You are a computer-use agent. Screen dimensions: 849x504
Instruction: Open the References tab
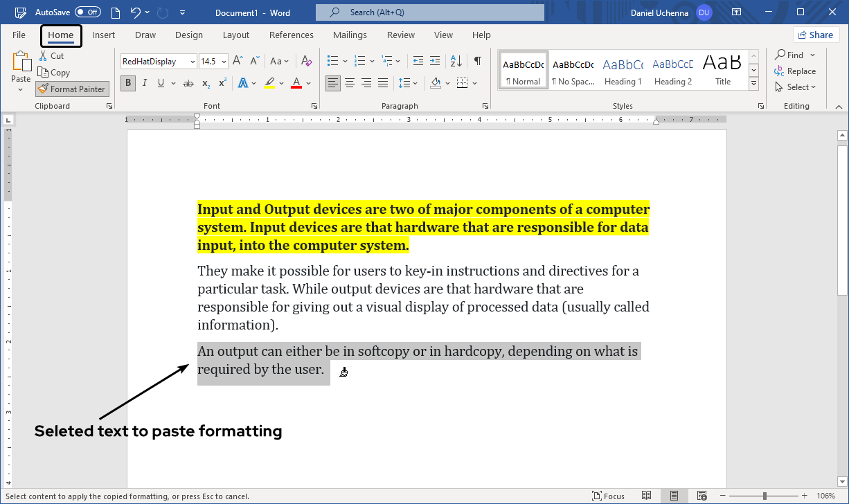291,35
